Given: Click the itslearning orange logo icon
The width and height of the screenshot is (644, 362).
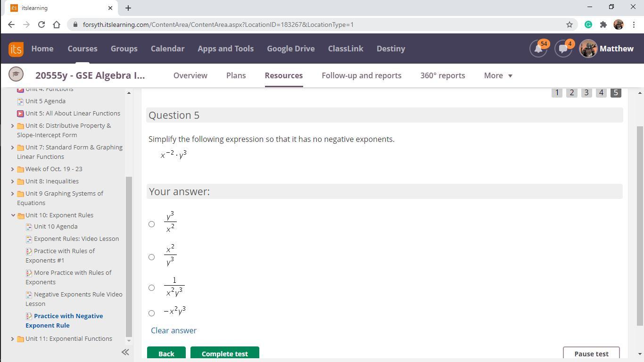Looking at the screenshot, I should [16, 49].
